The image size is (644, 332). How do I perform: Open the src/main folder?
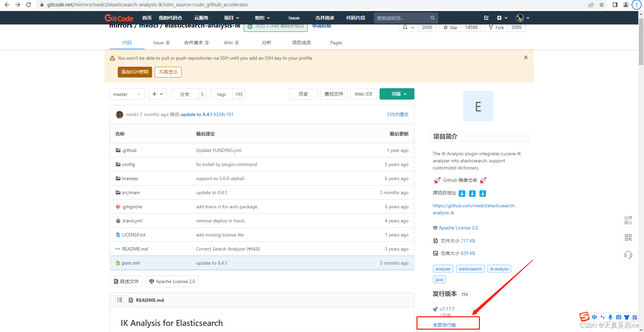click(131, 192)
